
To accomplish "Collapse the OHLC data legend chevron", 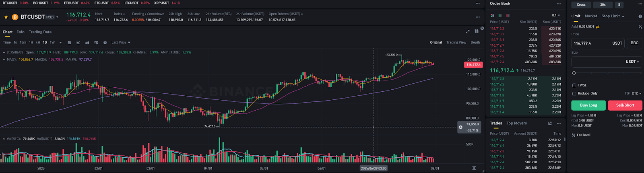I will (x=4, y=52).
